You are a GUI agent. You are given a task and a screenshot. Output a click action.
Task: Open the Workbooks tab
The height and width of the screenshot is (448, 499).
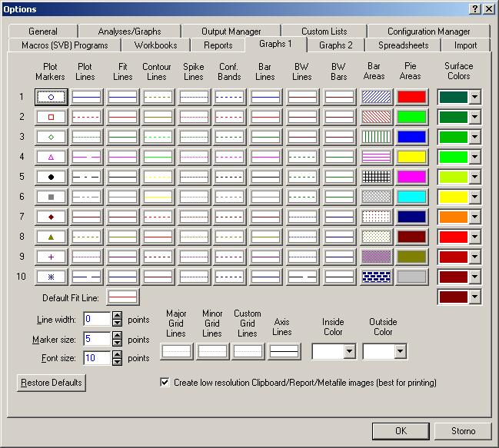[155, 45]
